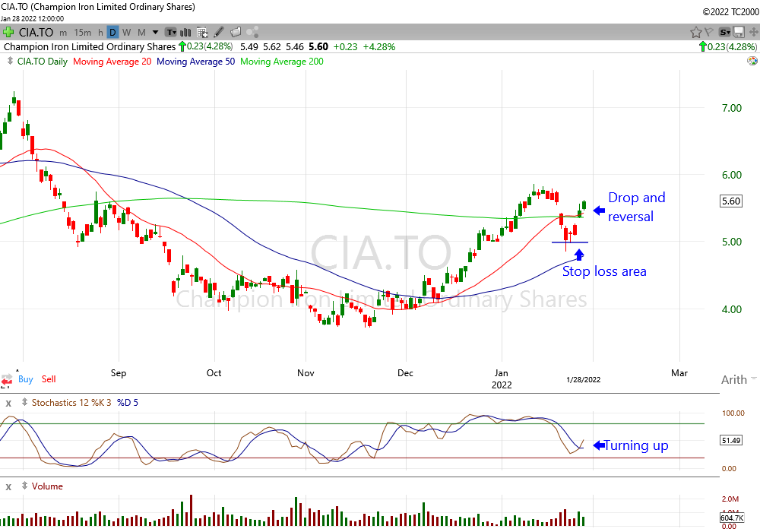Click the Dec date axis label
This screenshot has width=760, height=532.
[x=405, y=373]
